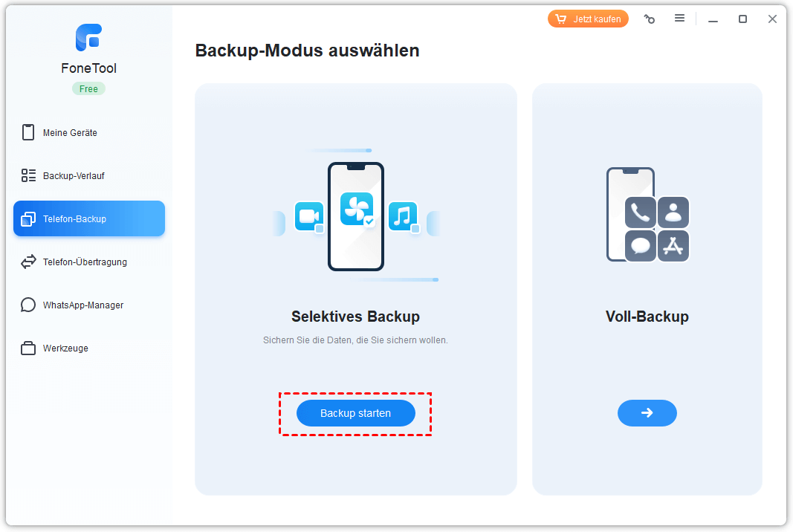Click the Meine Geräte phone icon
Viewport: 793px width, 532px height.
[28, 133]
